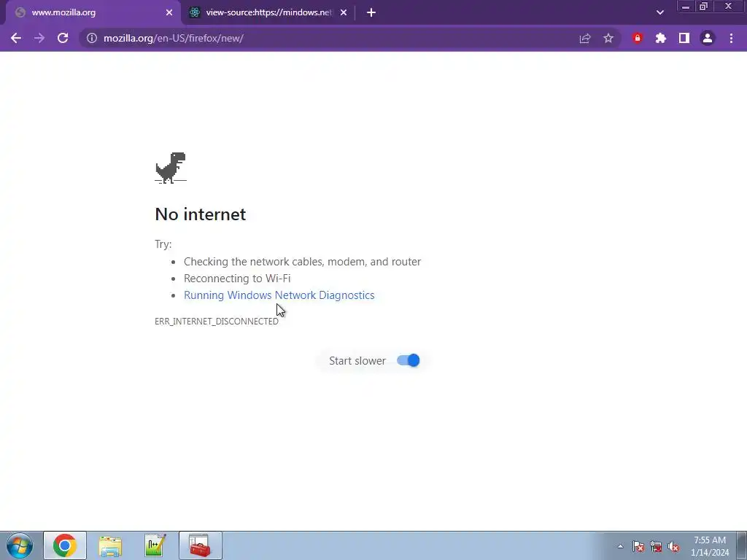
Task: Minimize the Chrome window
Action: [x=686, y=7]
